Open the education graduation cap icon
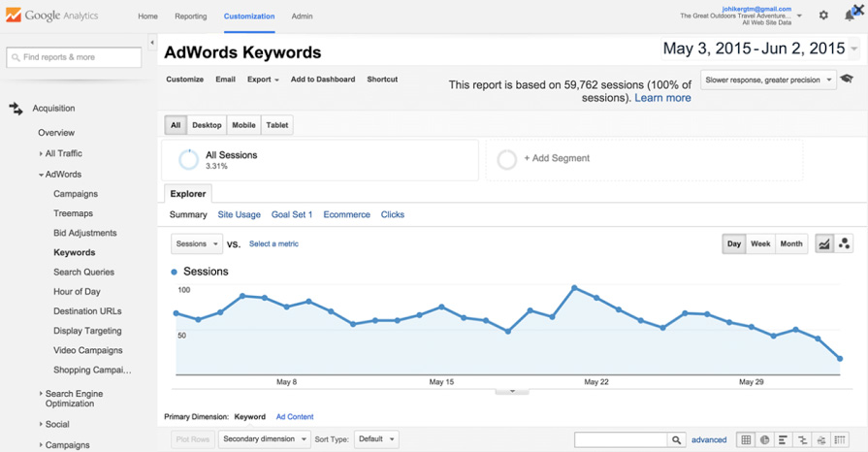Screen dimensions: 868x452 (x=847, y=80)
